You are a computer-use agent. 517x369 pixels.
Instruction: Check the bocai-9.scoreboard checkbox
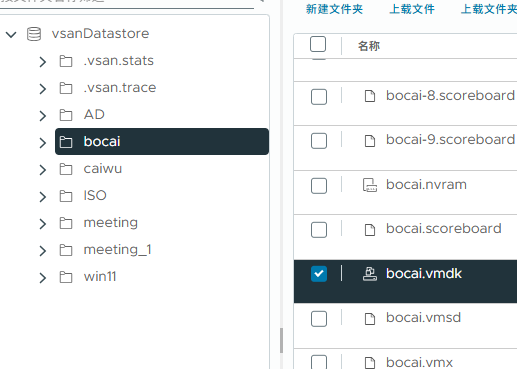[x=319, y=141]
